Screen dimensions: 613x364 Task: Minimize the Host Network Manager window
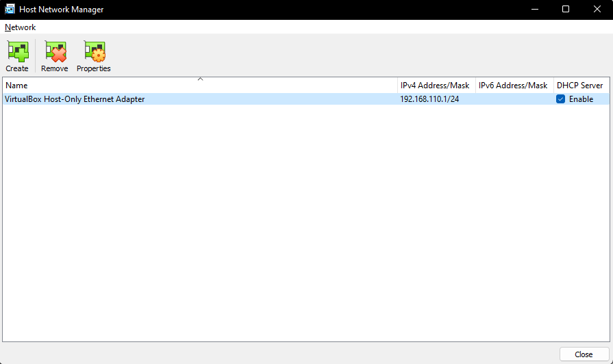[x=535, y=9]
